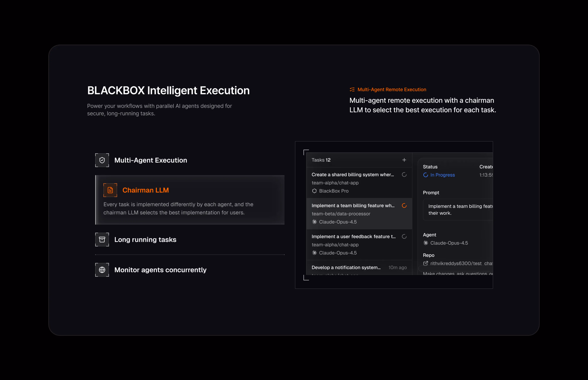Click the BlackBox Pro agent label
The image size is (588, 380).
click(334, 191)
